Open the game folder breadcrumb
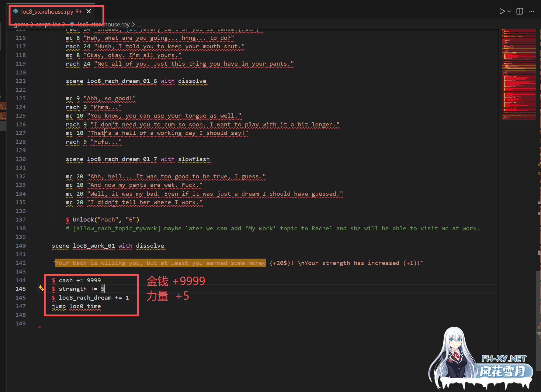This screenshot has width=541, height=392. [21, 24]
